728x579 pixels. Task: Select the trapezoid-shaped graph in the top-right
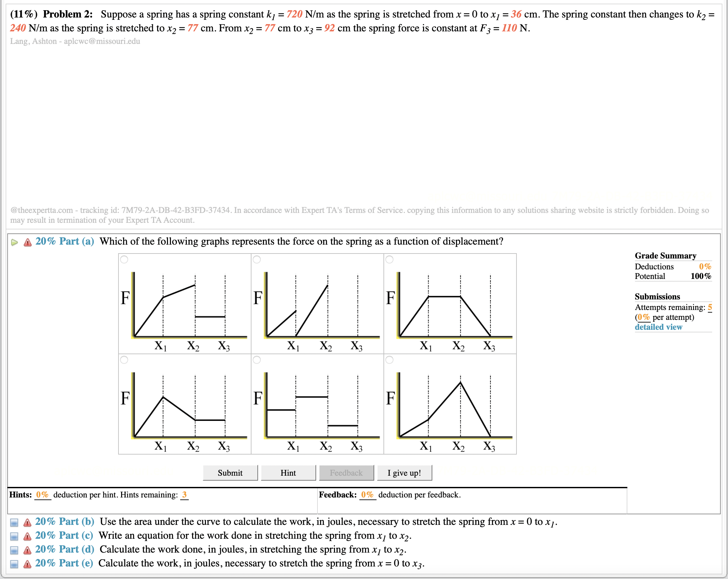click(390, 259)
